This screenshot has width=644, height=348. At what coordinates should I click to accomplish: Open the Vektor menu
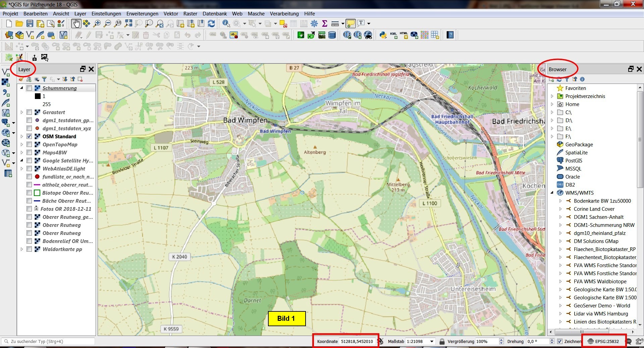point(171,14)
